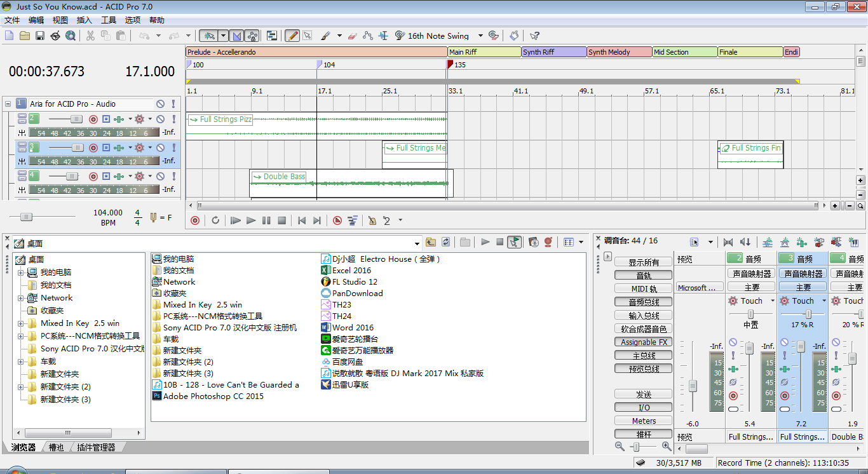Viewport: 868px width, 474px height.
Task: Create a new project with toolbar icon
Action: tap(9, 36)
